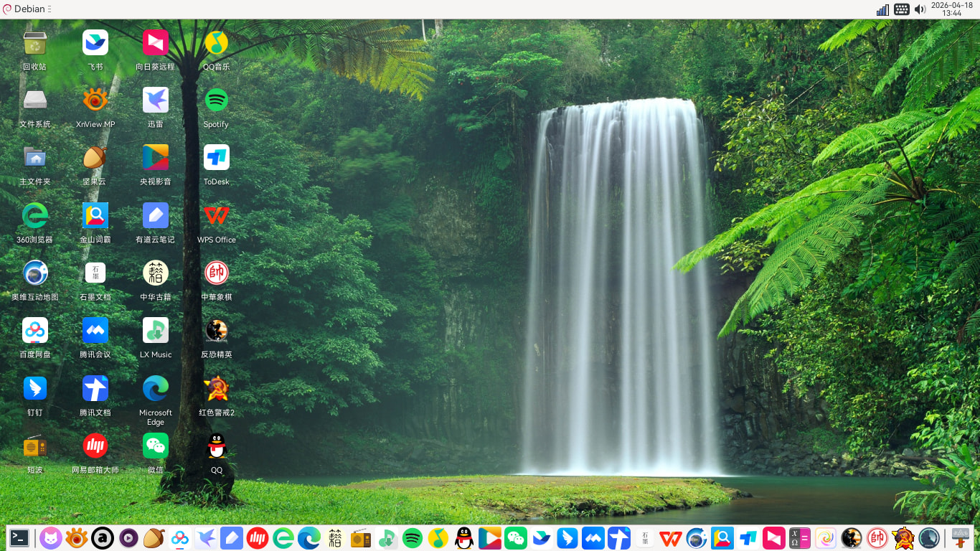980x551 pixels.
Task: Open the keyboard input method tray icon
Action: (902, 9)
